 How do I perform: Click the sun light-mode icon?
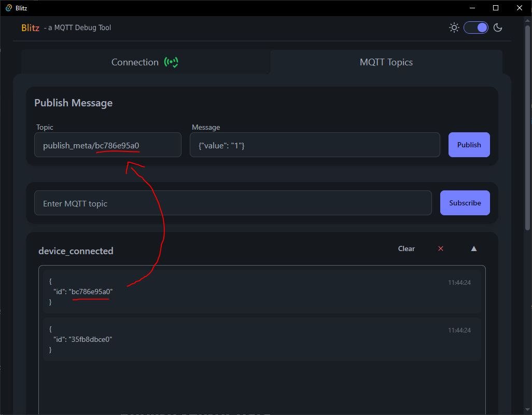pos(454,27)
